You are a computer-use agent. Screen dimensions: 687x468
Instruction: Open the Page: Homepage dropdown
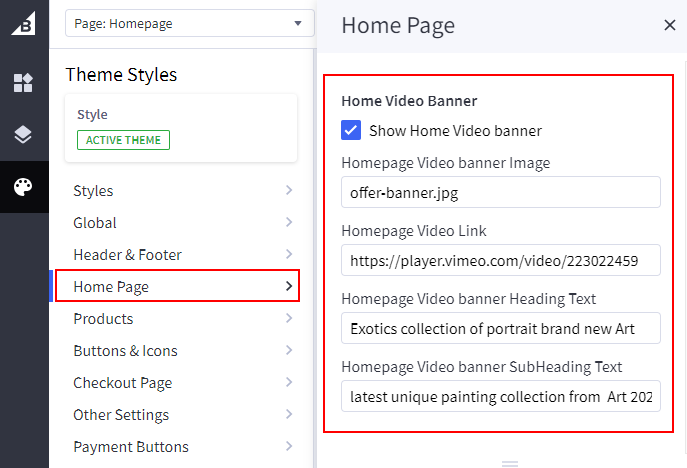click(189, 24)
